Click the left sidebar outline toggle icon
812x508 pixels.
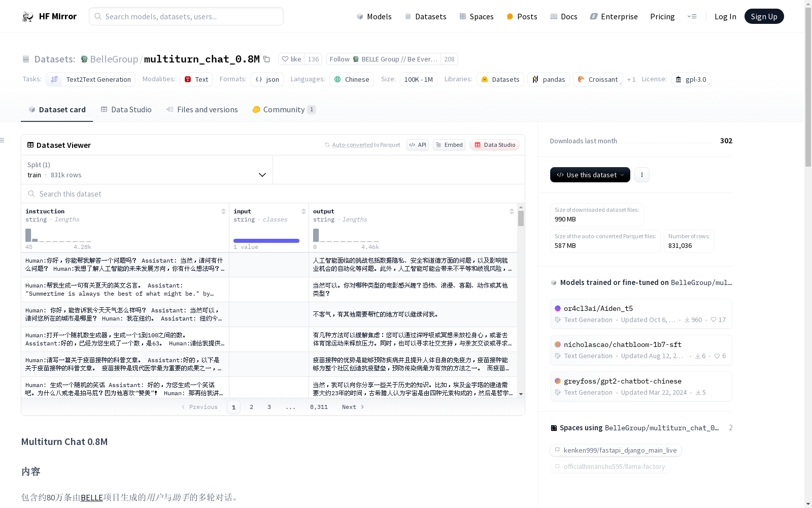coord(3,140)
